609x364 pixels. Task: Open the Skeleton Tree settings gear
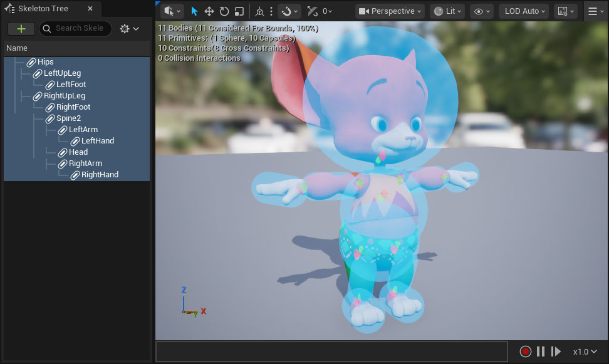click(x=125, y=28)
